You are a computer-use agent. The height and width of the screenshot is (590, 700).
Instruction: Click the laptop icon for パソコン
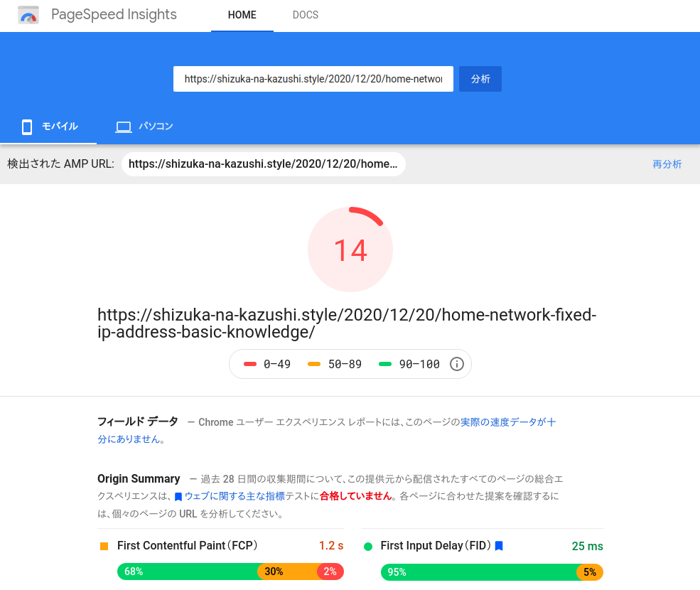[x=123, y=127]
